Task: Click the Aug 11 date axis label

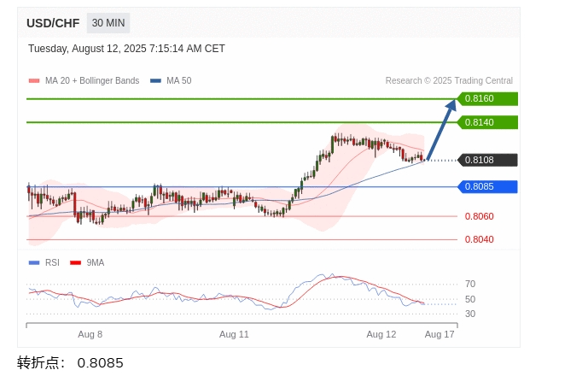Action: [234, 334]
